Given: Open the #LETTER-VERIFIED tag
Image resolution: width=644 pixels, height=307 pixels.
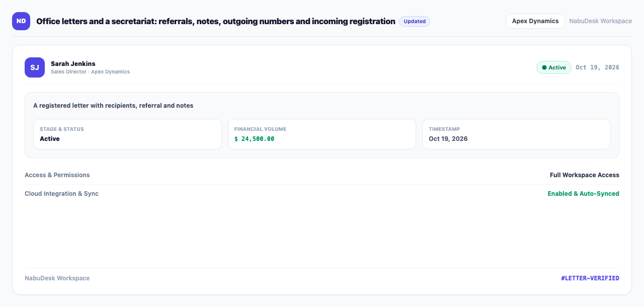Looking at the screenshot, I should (590, 278).
